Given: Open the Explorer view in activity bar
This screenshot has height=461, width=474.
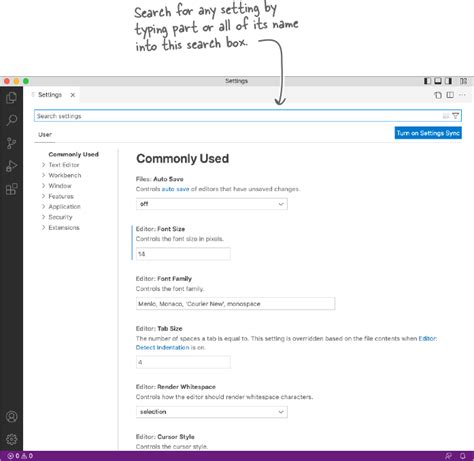Looking at the screenshot, I should (12, 97).
